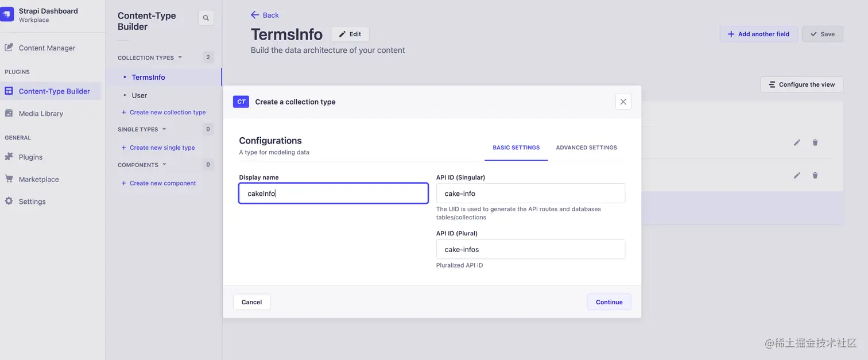Click the Strapi Dashboard logo icon
The height and width of the screenshot is (360, 868).
click(x=7, y=14)
